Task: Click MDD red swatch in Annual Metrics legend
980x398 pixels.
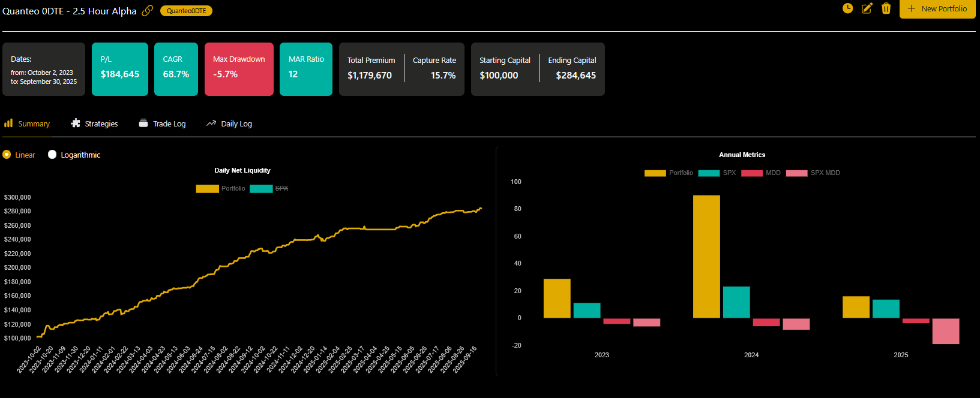Action: click(x=751, y=173)
